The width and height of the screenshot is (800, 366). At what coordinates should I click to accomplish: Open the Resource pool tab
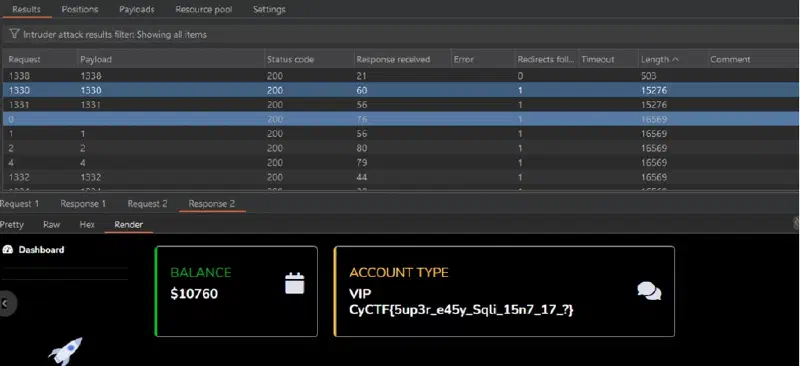pyautogui.click(x=204, y=9)
